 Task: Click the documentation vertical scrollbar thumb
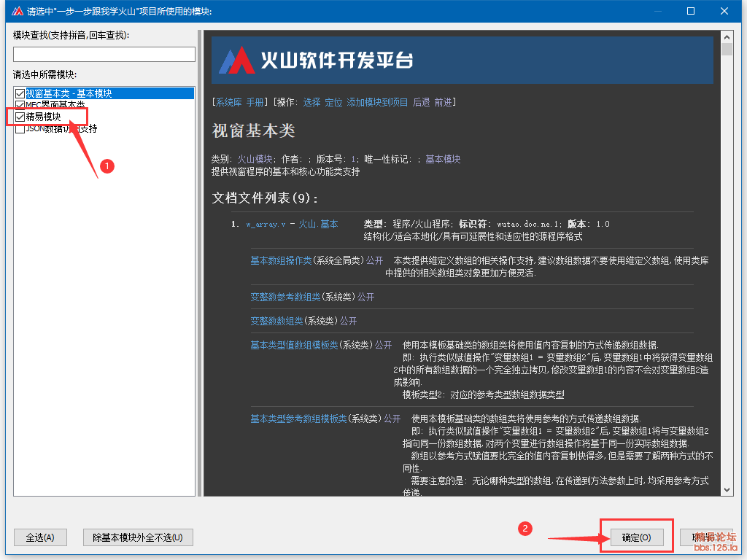tap(727, 50)
